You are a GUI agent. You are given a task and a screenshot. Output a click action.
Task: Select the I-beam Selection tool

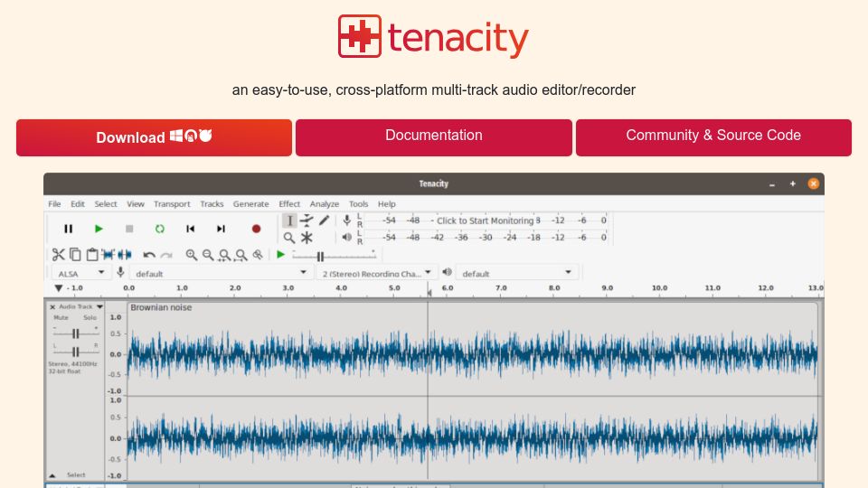(289, 221)
